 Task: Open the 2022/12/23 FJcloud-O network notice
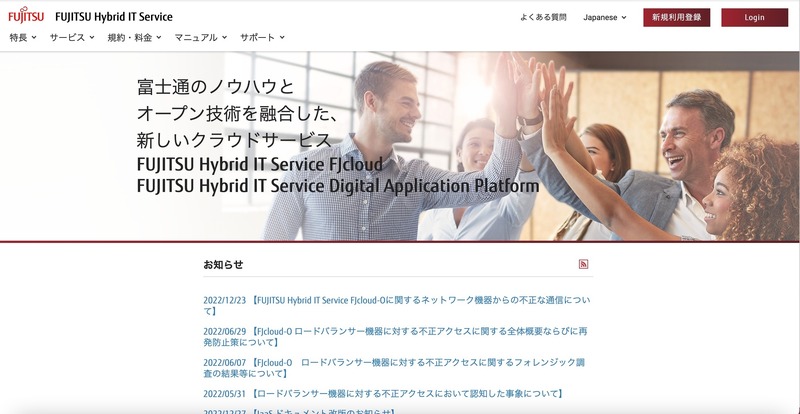point(397,305)
